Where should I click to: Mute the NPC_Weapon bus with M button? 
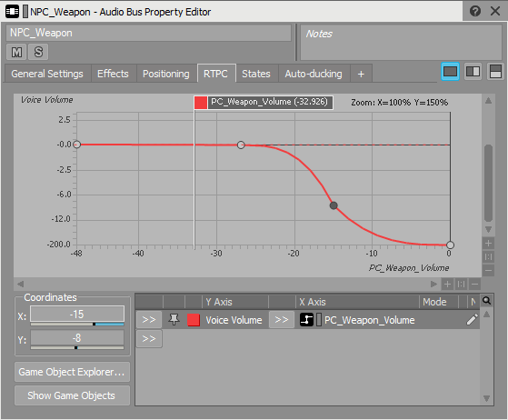[x=16, y=52]
